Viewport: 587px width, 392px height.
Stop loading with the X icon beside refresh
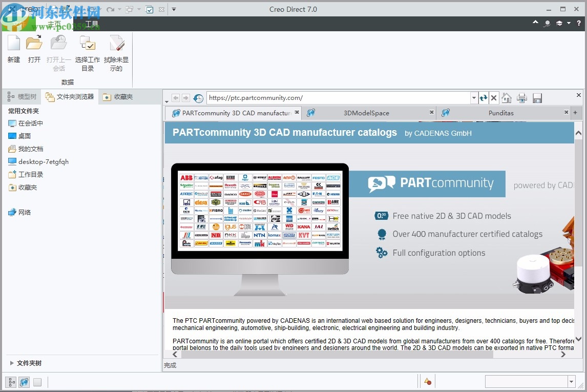494,98
